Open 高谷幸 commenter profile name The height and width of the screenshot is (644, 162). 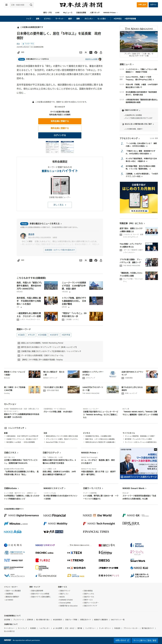click(31, 234)
